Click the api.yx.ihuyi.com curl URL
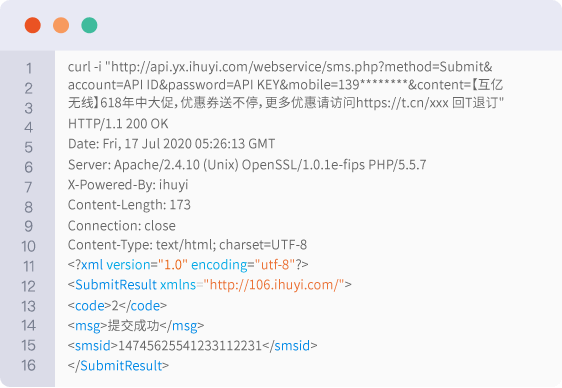 pos(301,67)
